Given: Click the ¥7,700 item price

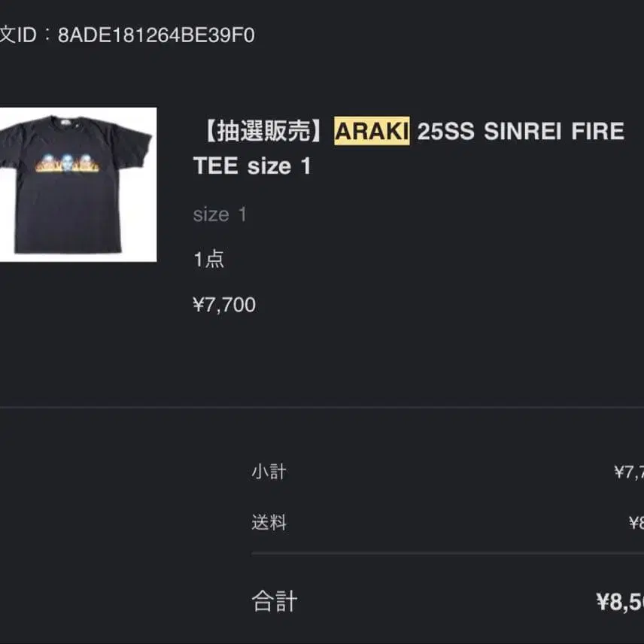Looking at the screenshot, I should 224,305.
